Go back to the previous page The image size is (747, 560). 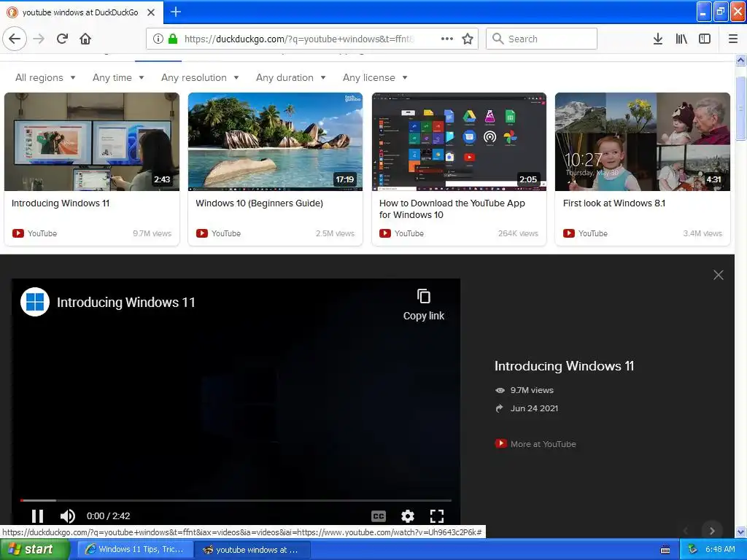pos(15,39)
